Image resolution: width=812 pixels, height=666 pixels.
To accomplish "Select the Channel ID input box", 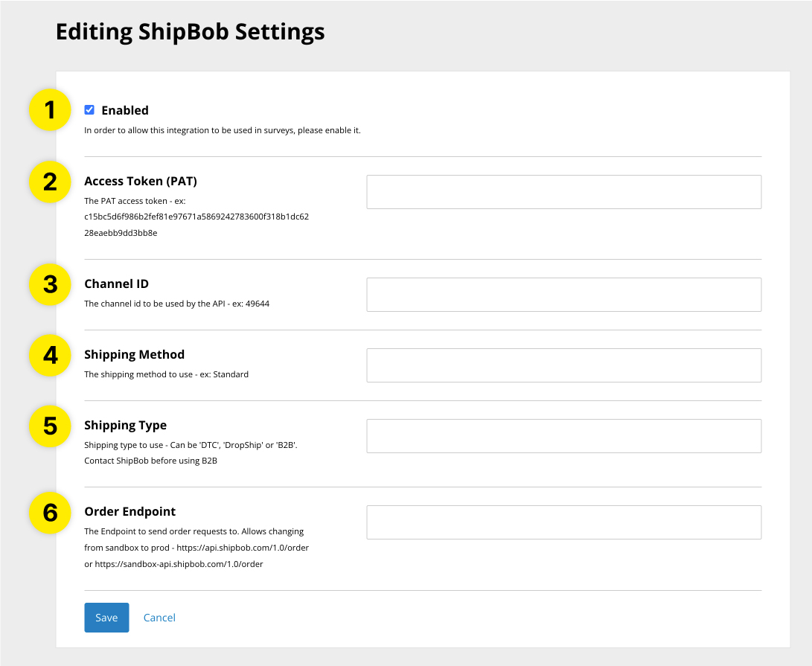I will point(563,295).
